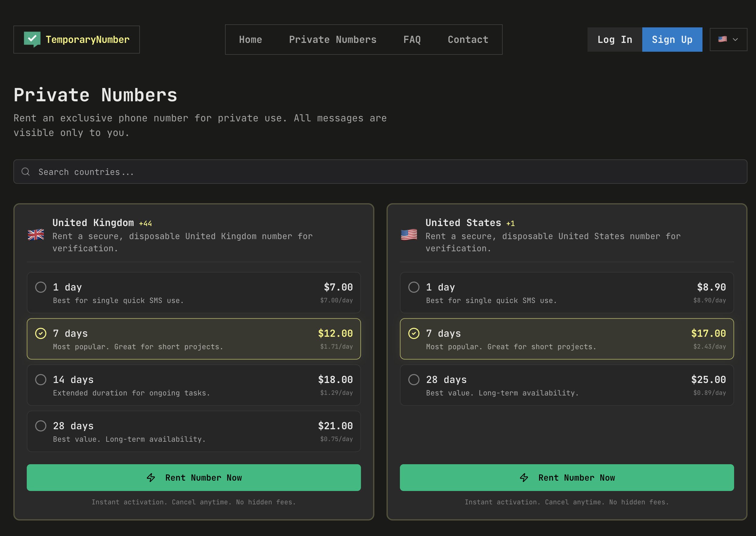Screen dimensions: 756x536
Task: Click the TemporaryNumber green checkmark logo
Action: [32, 39]
